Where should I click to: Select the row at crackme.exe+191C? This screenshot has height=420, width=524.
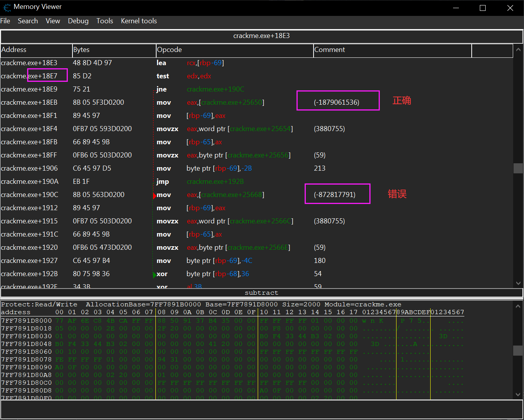[257, 234]
